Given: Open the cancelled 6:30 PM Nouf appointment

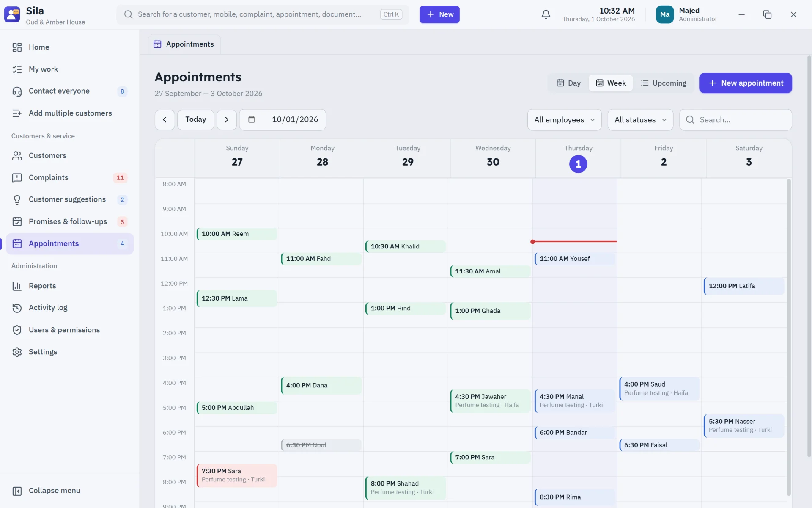Looking at the screenshot, I should coord(321,445).
